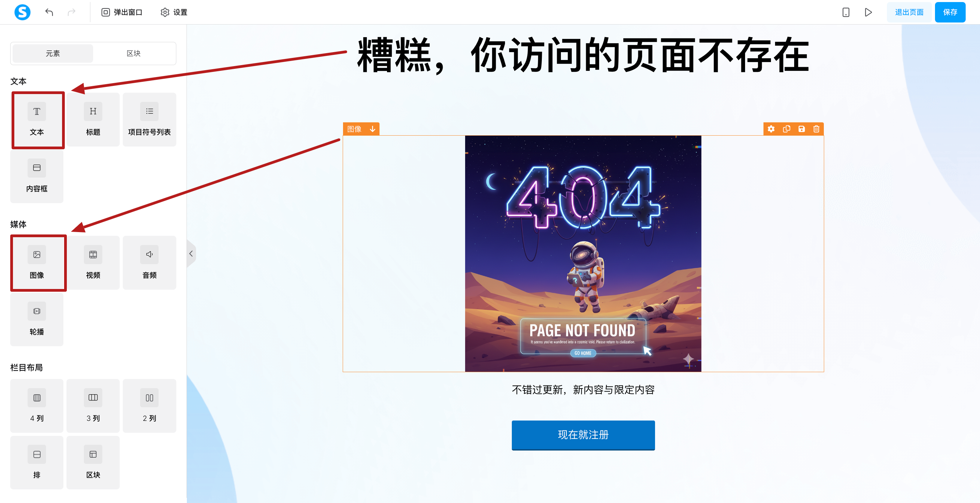Click the 保存 save button
Image resolution: width=980 pixels, height=503 pixels.
pyautogui.click(x=950, y=12)
